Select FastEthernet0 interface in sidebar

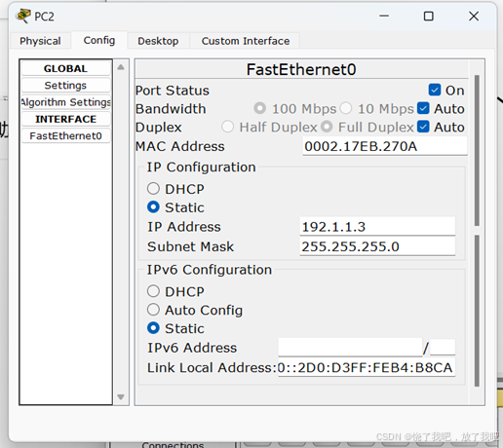[65, 135]
